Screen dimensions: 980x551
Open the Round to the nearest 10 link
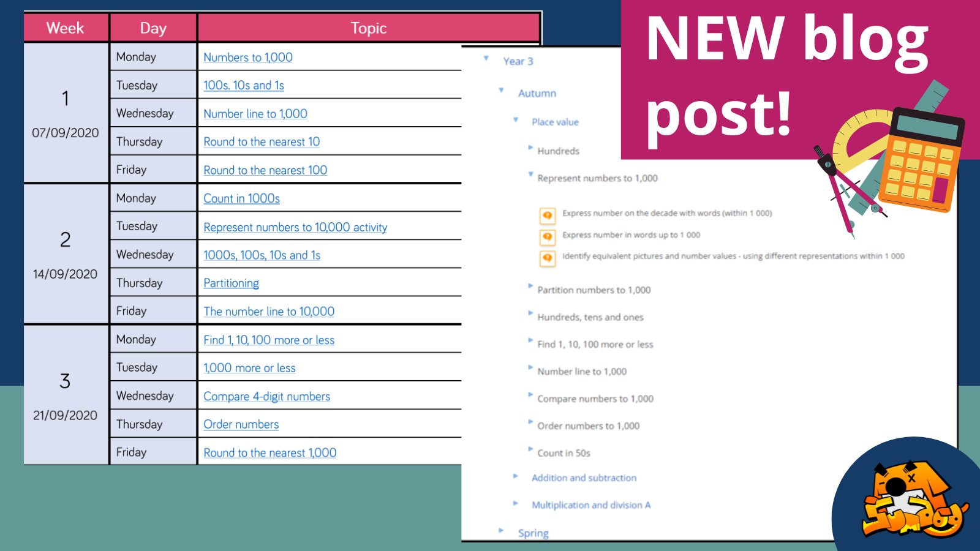pos(262,141)
